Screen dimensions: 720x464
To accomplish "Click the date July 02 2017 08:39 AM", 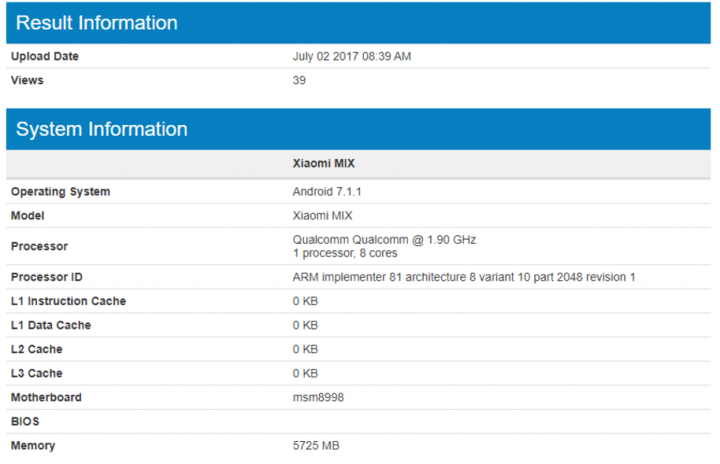I will click(352, 57).
